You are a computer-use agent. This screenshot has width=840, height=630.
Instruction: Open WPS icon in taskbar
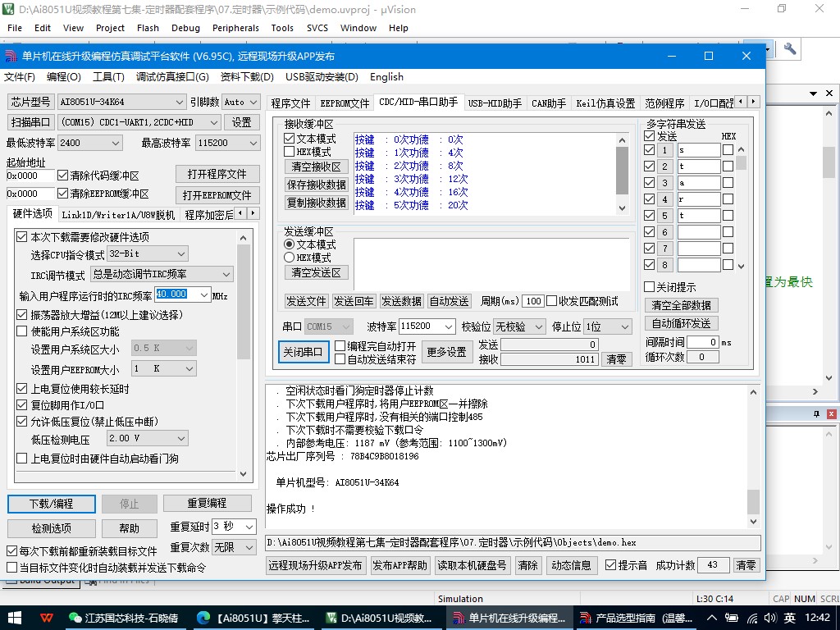(x=47, y=617)
